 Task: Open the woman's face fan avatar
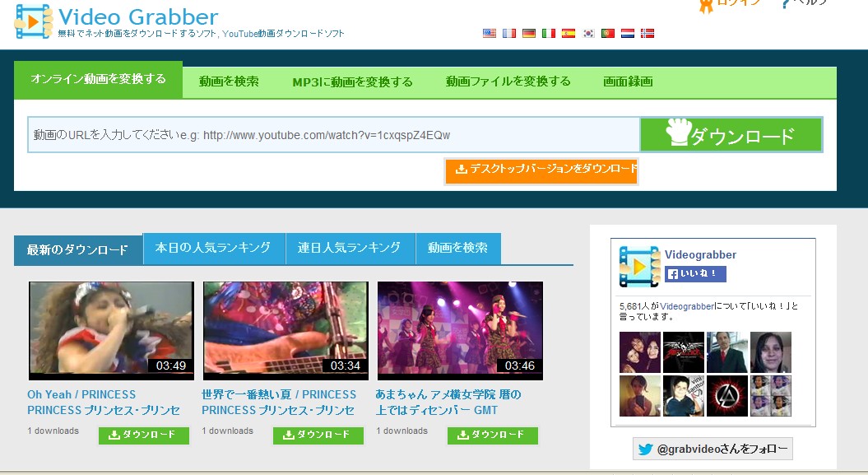pos(771,352)
